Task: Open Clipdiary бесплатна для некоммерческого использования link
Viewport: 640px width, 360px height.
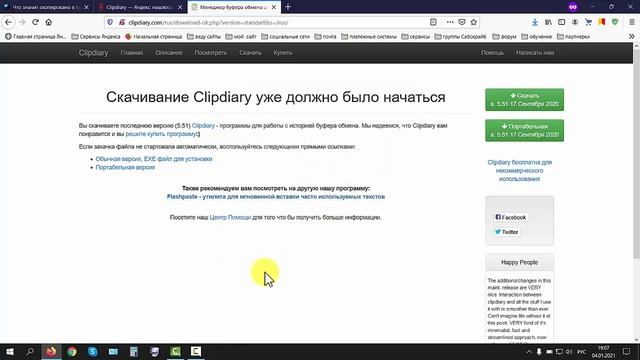Action: (520, 171)
